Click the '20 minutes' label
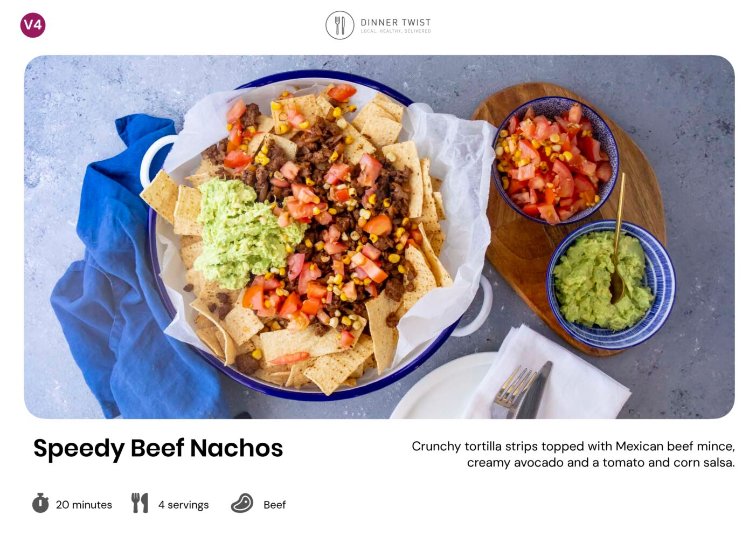 [x=84, y=505]
